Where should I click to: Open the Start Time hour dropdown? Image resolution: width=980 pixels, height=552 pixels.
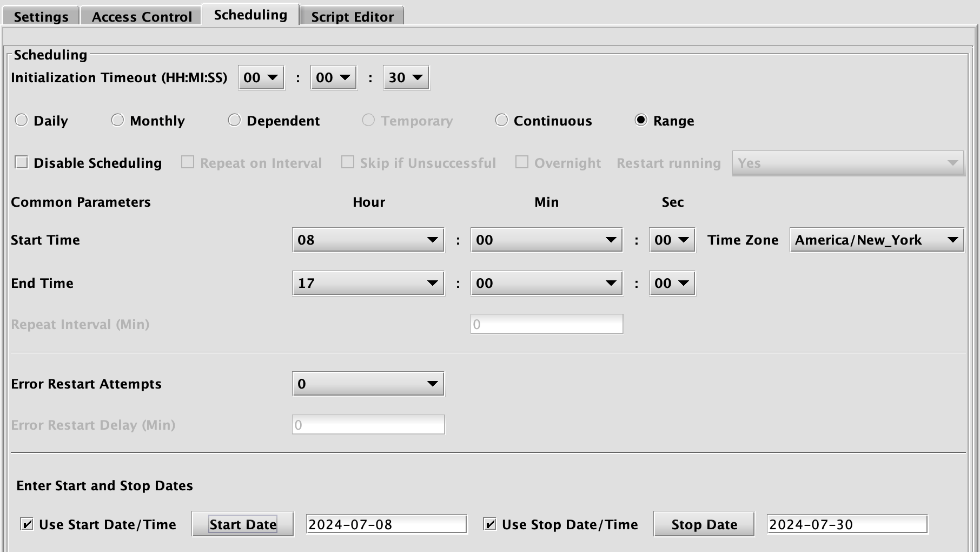[368, 240]
